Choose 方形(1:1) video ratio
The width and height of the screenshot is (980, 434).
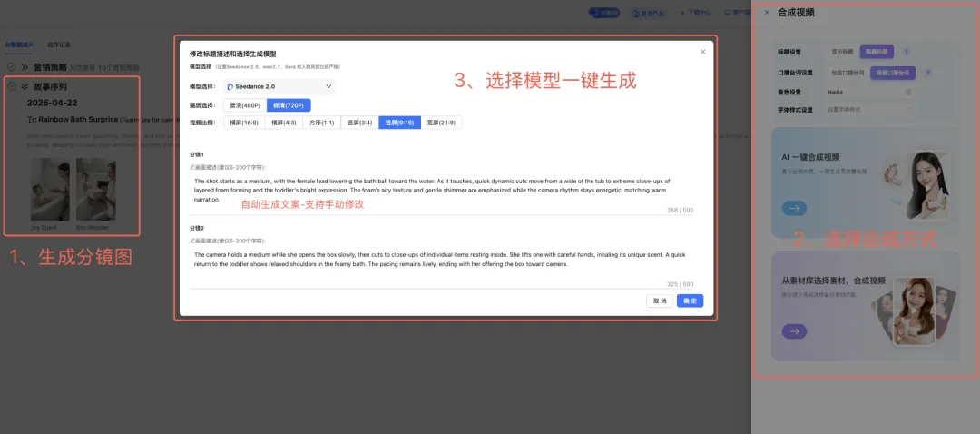321,123
